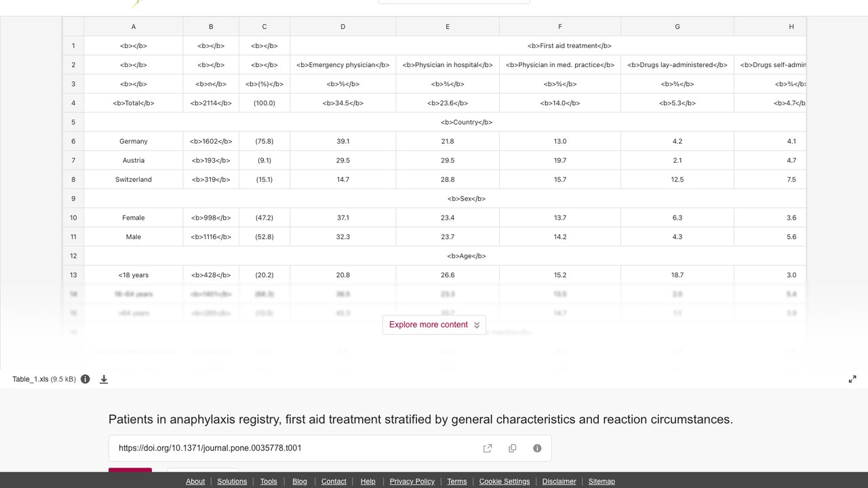Select row 13 header
The height and width of the screenshot is (488, 868).
pyautogui.click(x=73, y=275)
